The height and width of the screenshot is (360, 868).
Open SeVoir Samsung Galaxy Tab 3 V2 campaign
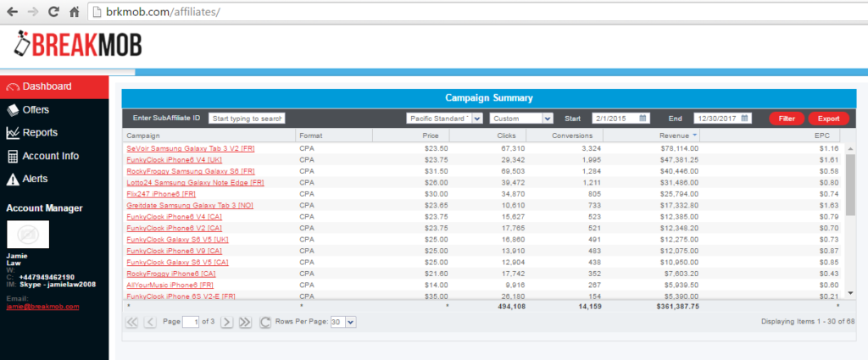click(x=191, y=149)
